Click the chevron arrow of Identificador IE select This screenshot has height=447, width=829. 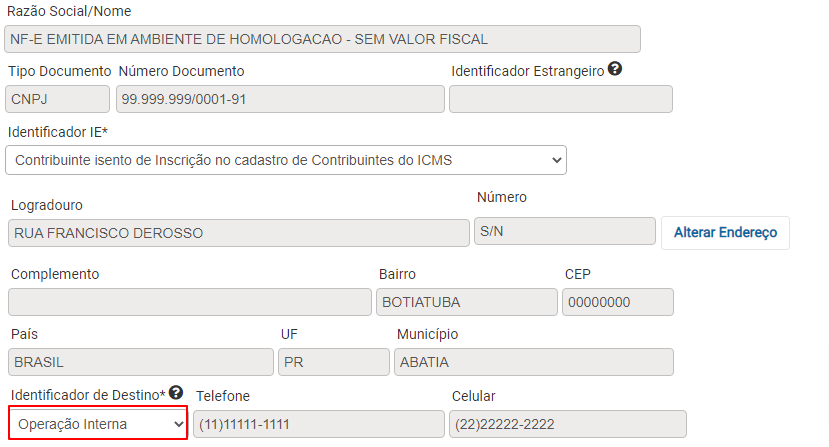tap(556, 160)
